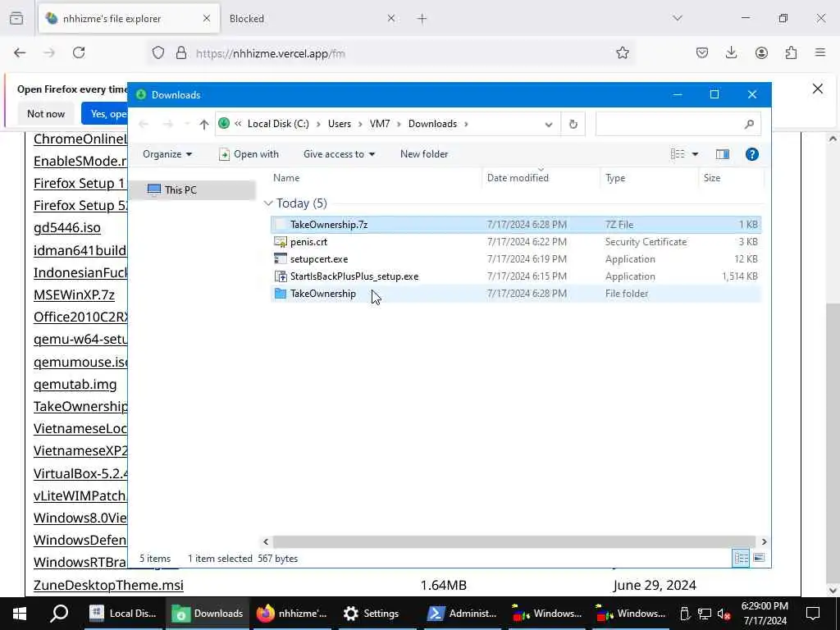
Task: Click VM7 in the breadcrumb path
Action: (x=379, y=124)
